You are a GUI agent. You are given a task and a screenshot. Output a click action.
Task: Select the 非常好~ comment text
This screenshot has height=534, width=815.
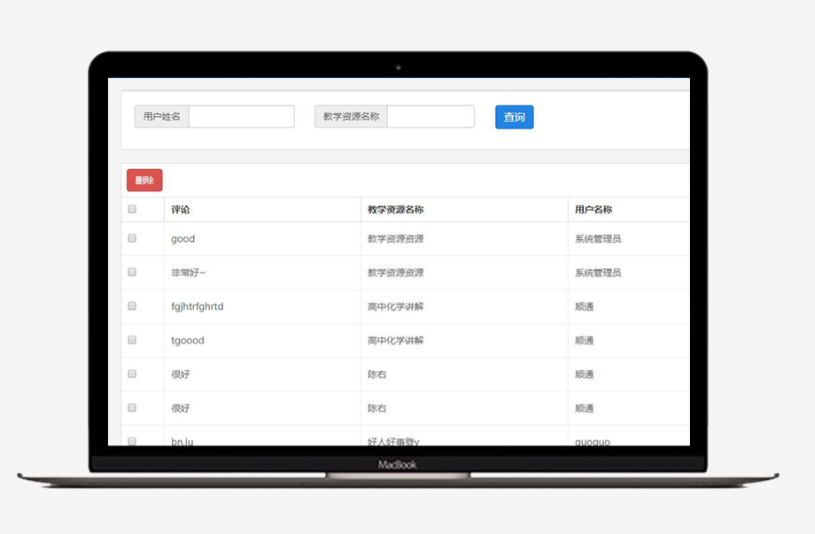point(188,273)
